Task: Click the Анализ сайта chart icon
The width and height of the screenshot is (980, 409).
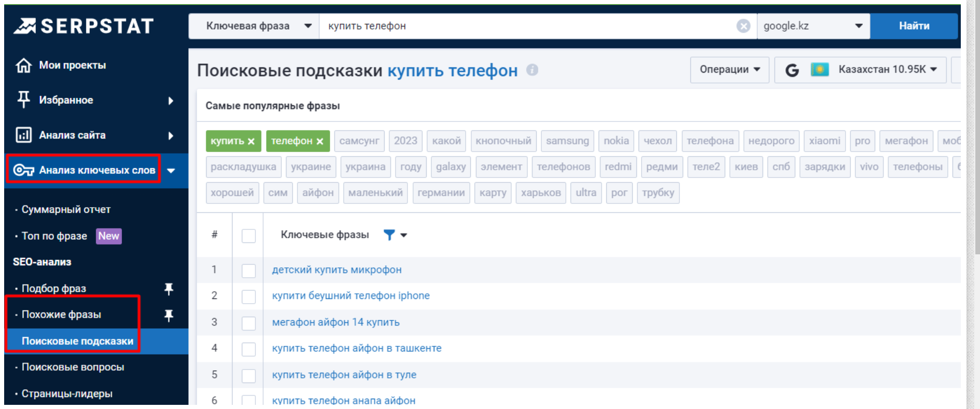Action: (23, 135)
